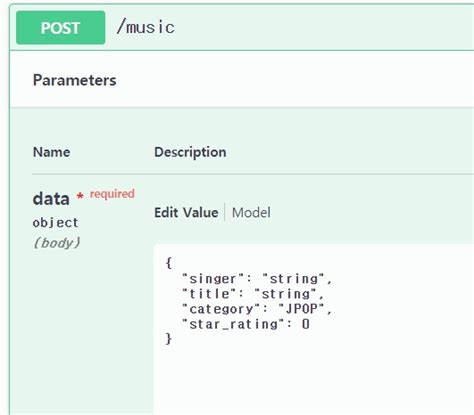Click the object type label
This screenshot has height=415, width=474.
(55, 223)
